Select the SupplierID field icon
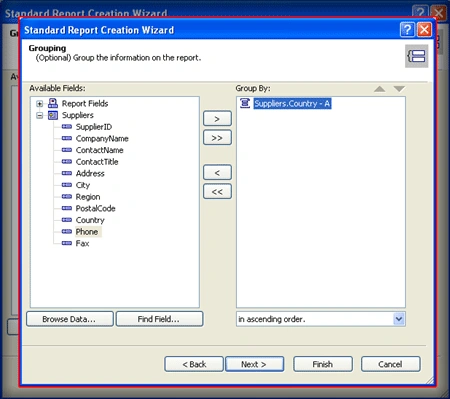The height and width of the screenshot is (399, 450). click(67, 127)
